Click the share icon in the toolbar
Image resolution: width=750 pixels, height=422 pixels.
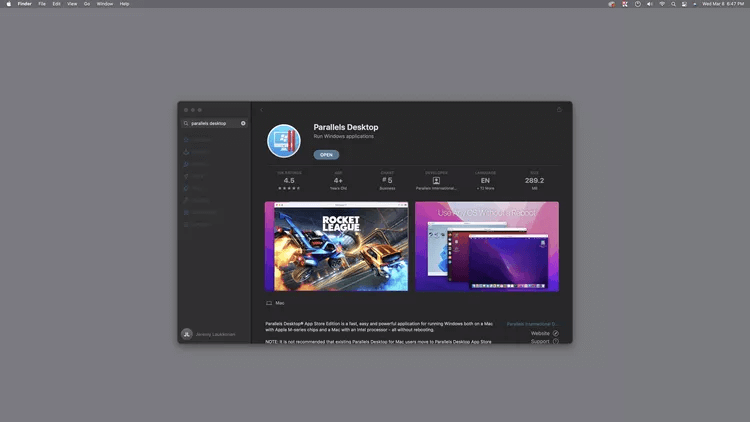559,110
